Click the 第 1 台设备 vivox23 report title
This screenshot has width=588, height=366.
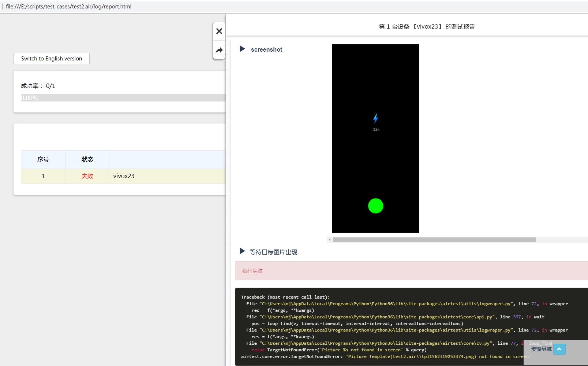[x=427, y=26]
